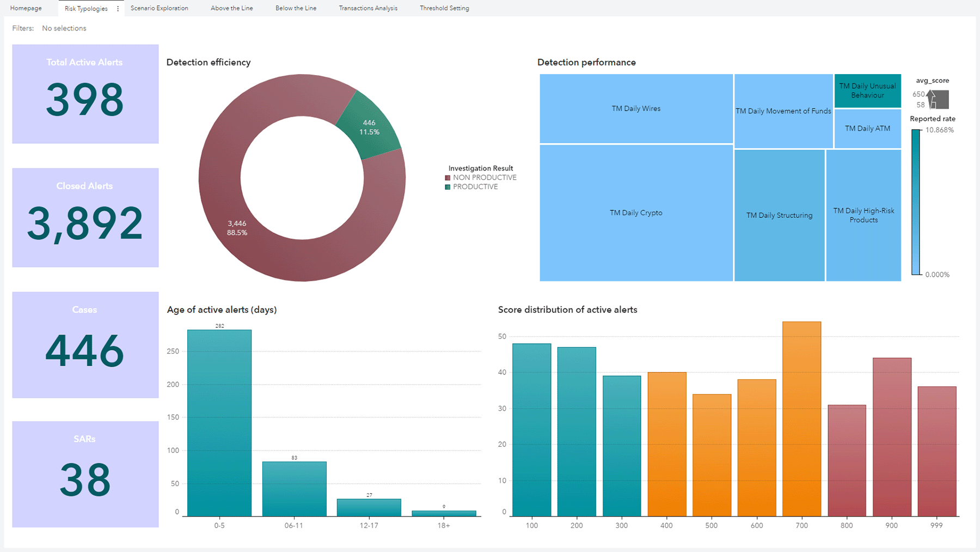This screenshot has width=980, height=552.
Task: Open the Threshold Setting tab
Action: click(444, 8)
